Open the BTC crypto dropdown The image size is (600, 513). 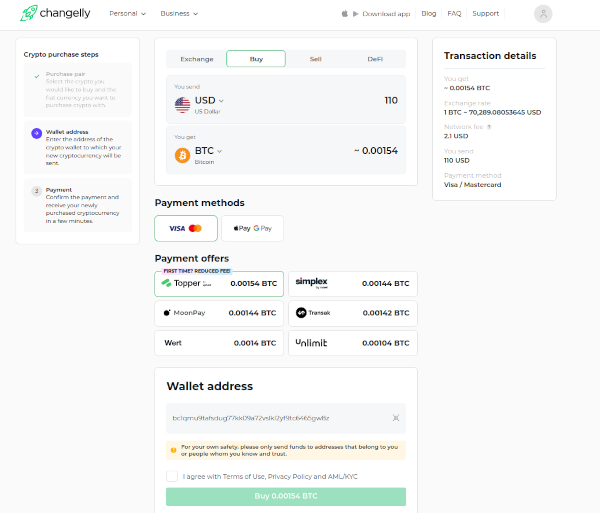click(x=208, y=151)
